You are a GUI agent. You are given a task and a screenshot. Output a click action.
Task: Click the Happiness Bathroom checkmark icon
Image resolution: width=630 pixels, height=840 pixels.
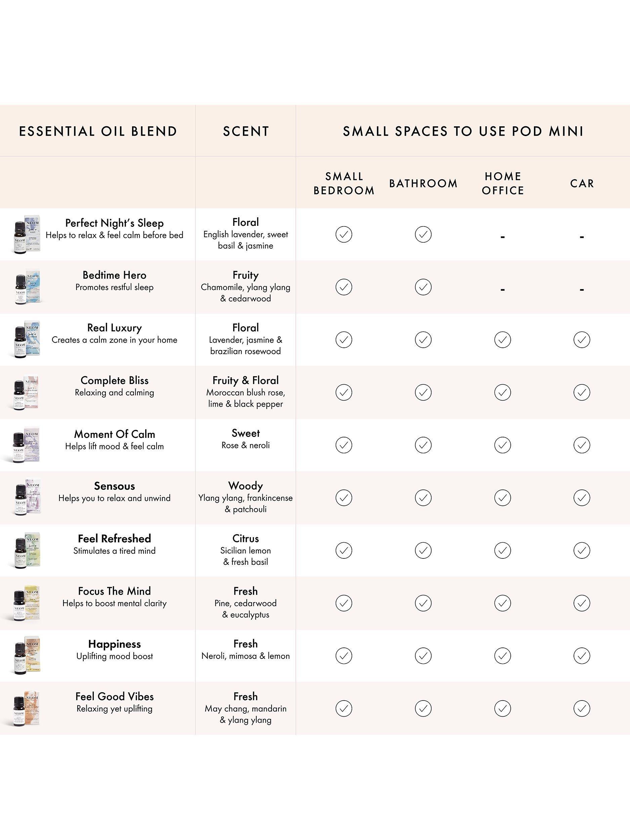pyautogui.click(x=423, y=656)
